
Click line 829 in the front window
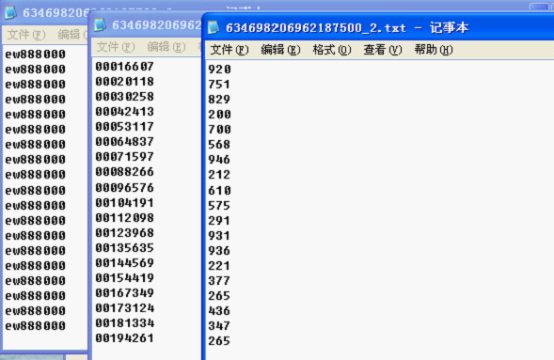click(x=219, y=99)
